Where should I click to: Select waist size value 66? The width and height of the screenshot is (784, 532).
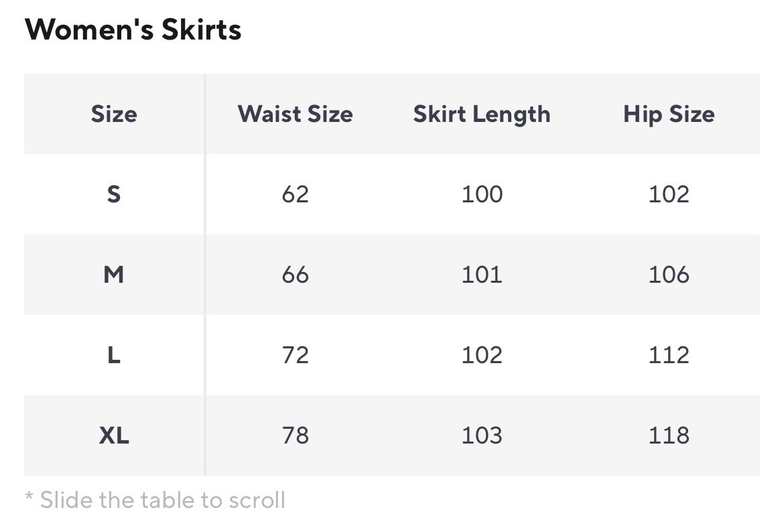[295, 275]
